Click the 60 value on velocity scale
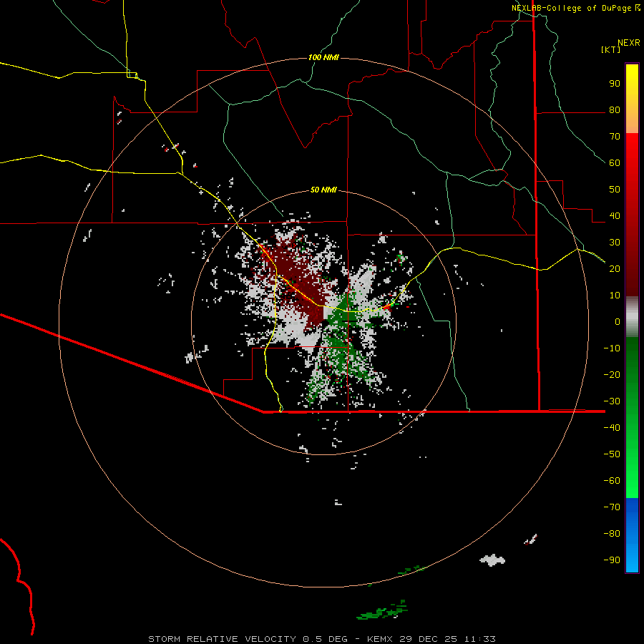This screenshot has height=644, width=644. (x=615, y=163)
